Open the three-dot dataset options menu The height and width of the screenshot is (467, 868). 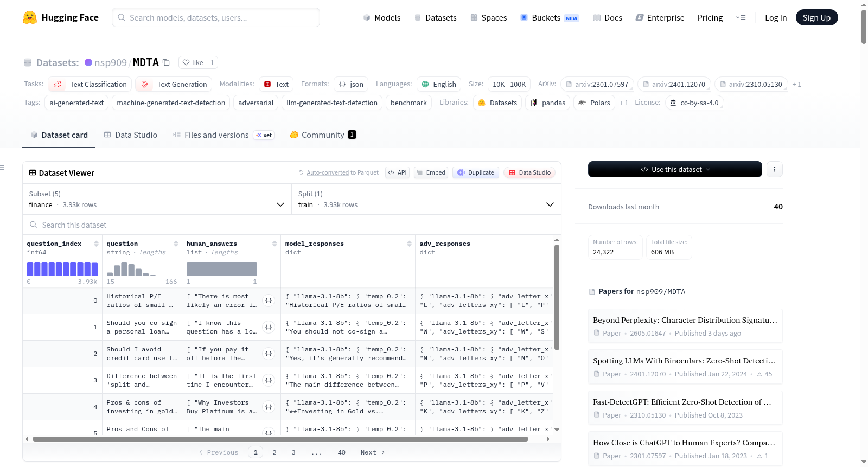tap(775, 169)
